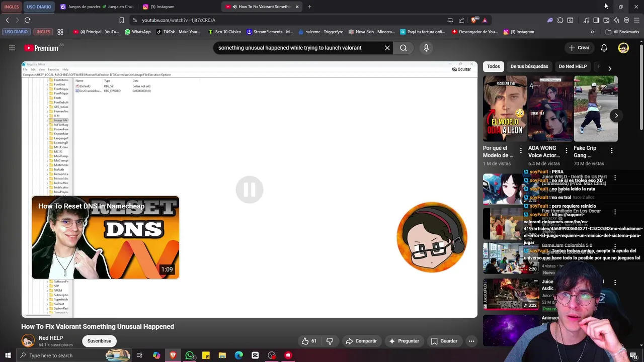Share the video via Compartir
The image size is (644, 362).
pyautogui.click(x=361, y=341)
